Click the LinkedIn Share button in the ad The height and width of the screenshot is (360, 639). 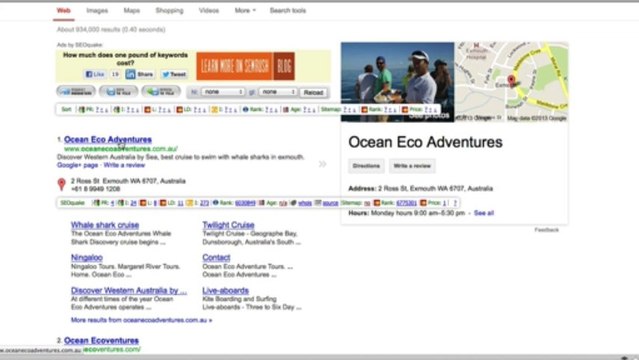point(140,74)
